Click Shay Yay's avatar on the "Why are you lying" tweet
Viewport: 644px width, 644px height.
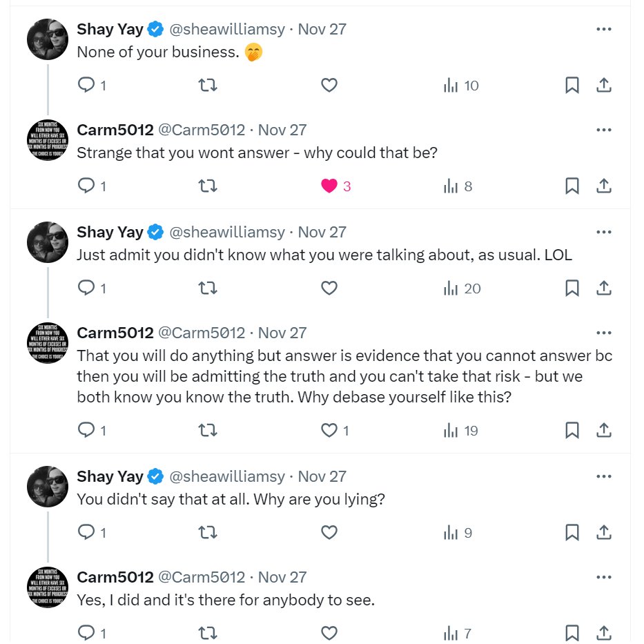pos(48,487)
